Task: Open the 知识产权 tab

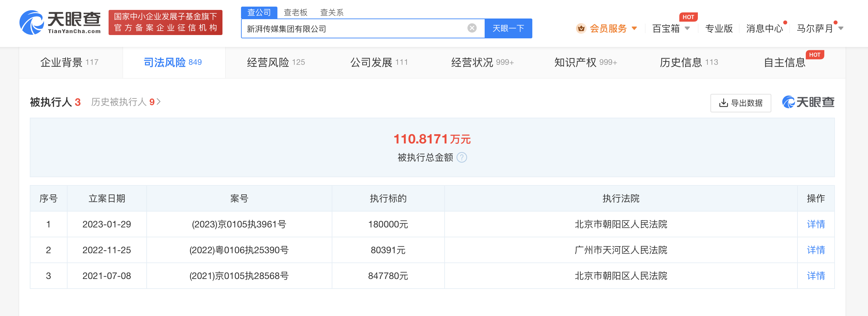Action: (x=585, y=62)
